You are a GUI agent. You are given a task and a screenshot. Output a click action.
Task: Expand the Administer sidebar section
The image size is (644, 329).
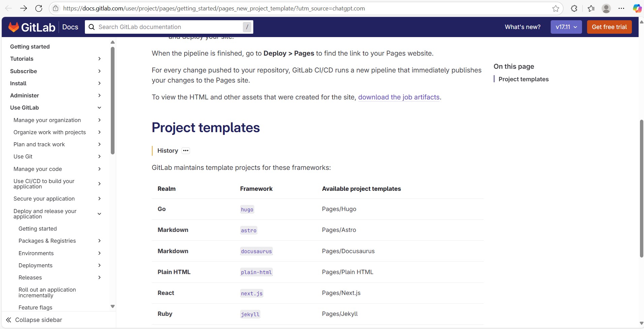[x=99, y=95]
